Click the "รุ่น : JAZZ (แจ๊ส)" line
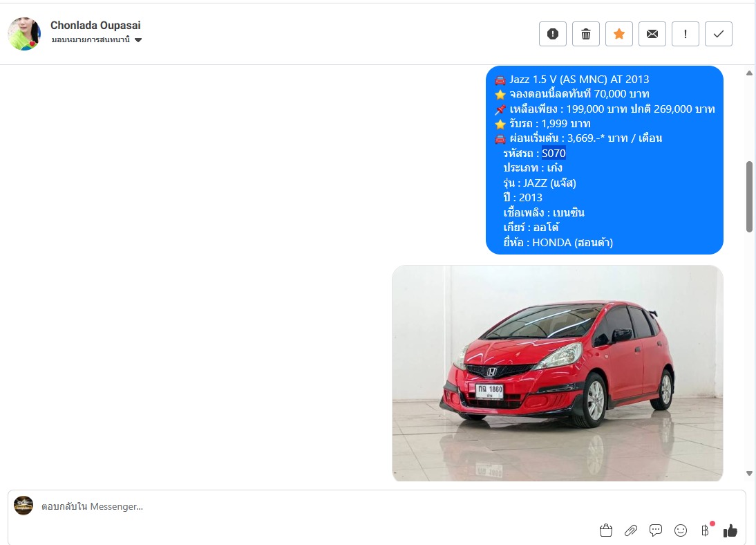The width and height of the screenshot is (756, 545). pos(540,183)
